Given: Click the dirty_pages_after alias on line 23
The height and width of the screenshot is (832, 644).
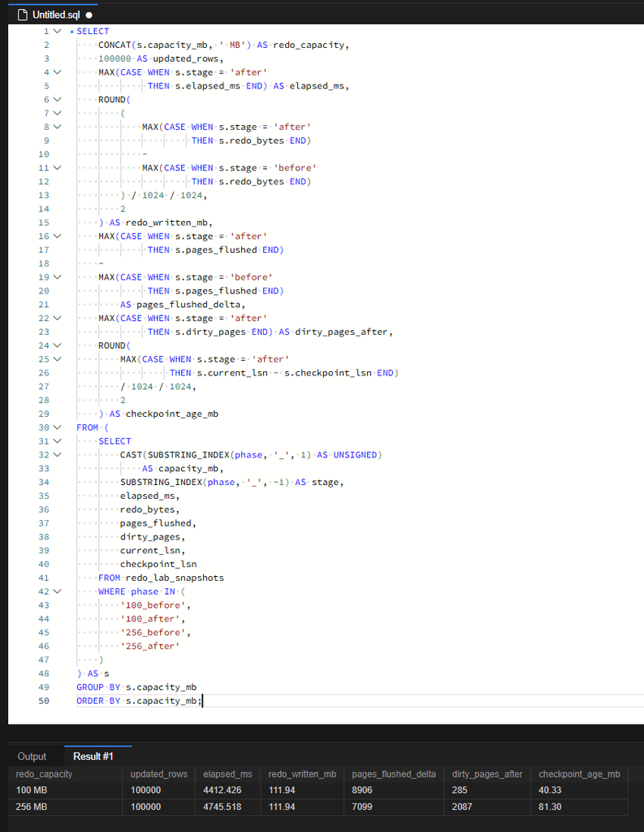Looking at the screenshot, I should tap(341, 332).
